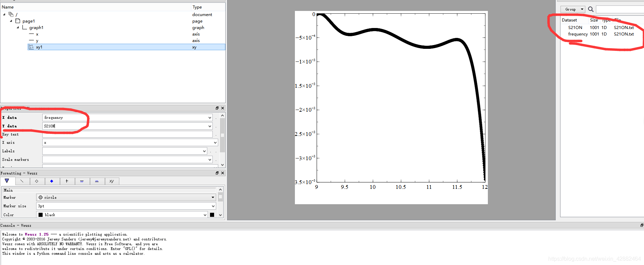
Task: Open the Group dropdown in datasets panel
Action: [573, 9]
